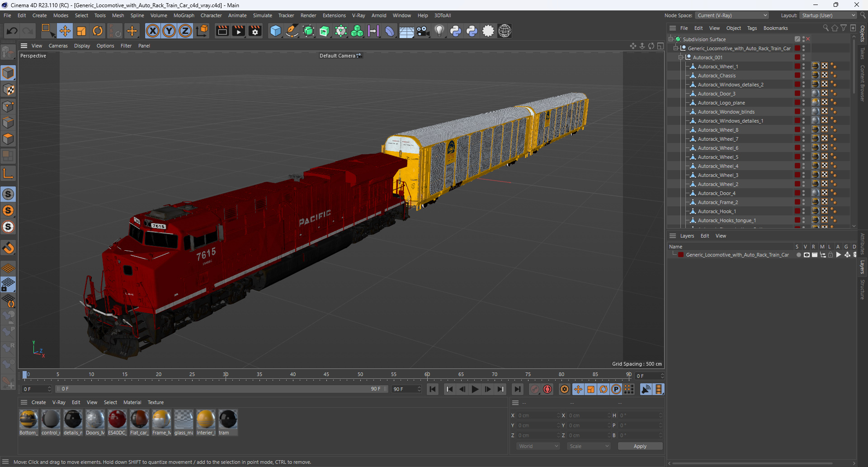Select Texture mode checkered cube icon
Image resolution: width=868 pixels, height=467 pixels.
tap(8, 90)
